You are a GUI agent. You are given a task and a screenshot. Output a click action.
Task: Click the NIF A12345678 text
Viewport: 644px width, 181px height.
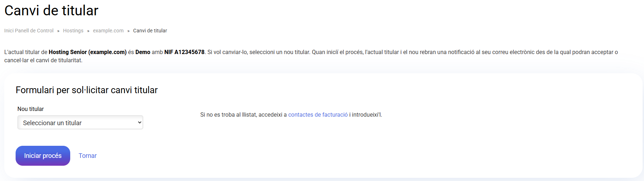coord(184,52)
